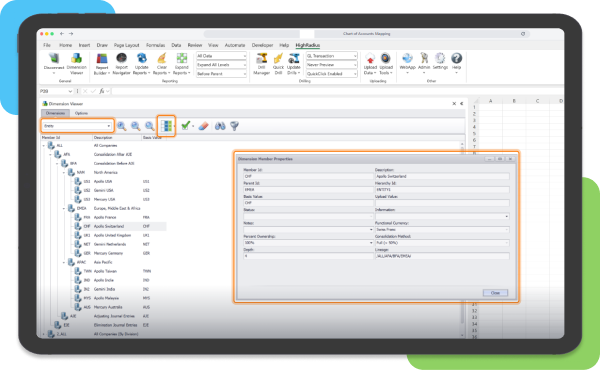
Task: Close the Dimension Viewer pane with X
Action: (454, 104)
